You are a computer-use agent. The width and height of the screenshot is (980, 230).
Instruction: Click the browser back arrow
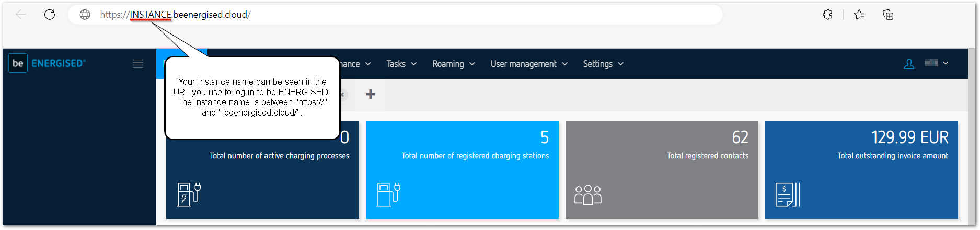point(21,15)
